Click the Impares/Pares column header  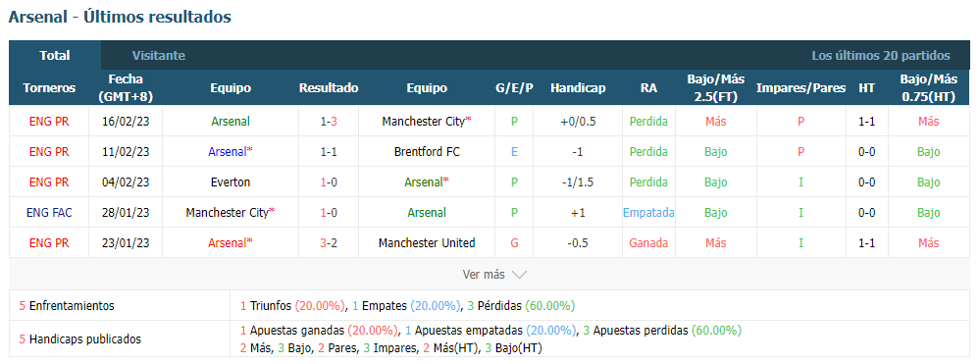pos(800,88)
